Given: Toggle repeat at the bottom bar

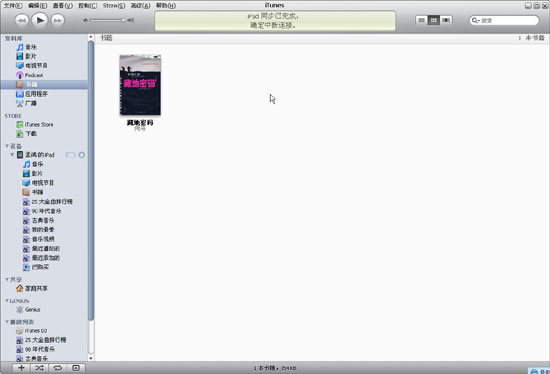Looking at the screenshot, I should pos(58,368).
